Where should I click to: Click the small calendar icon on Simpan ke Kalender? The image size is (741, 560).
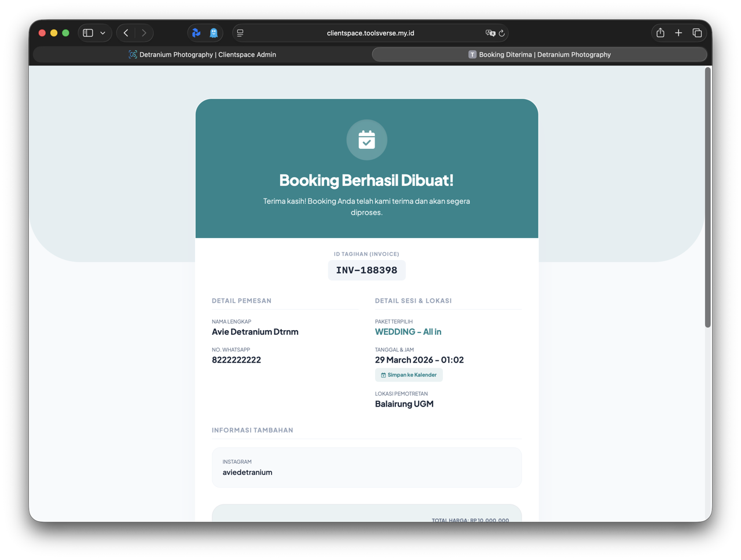[383, 375]
